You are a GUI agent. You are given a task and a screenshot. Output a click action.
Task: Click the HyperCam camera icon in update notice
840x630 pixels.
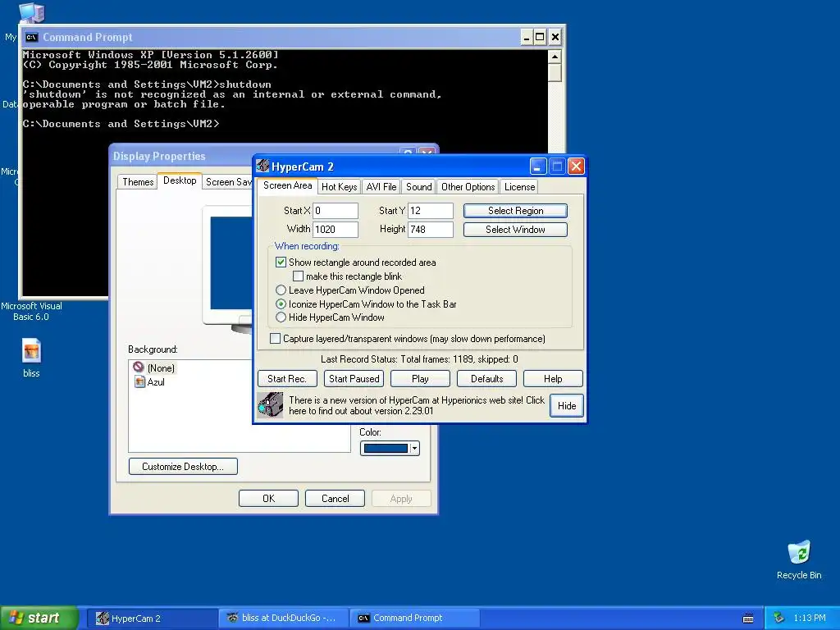click(270, 405)
